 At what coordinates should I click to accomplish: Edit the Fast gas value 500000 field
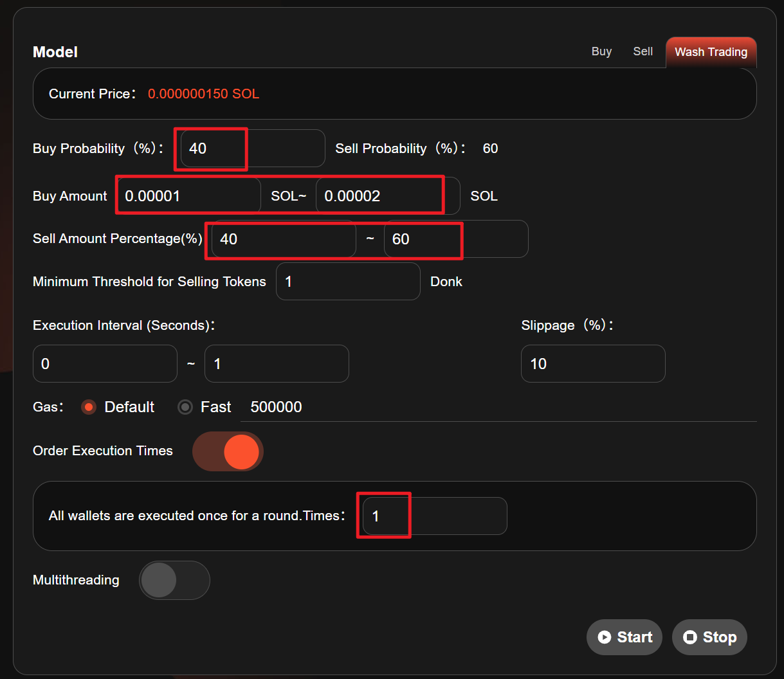pyautogui.click(x=498, y=407)
